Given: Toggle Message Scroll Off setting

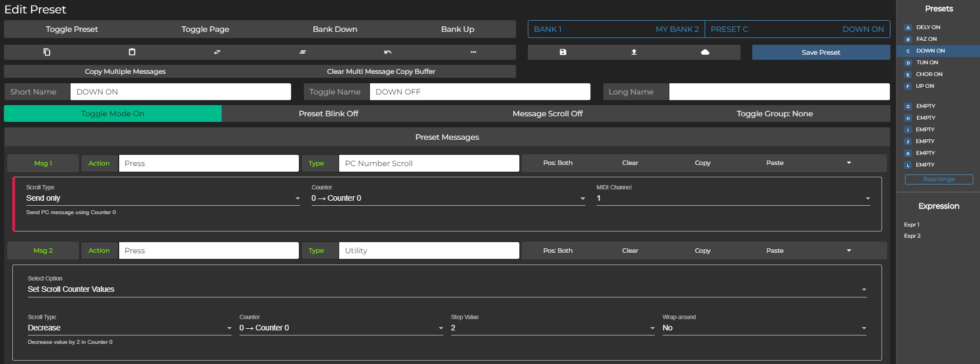Looking at the screenshot, I should 547,114.
